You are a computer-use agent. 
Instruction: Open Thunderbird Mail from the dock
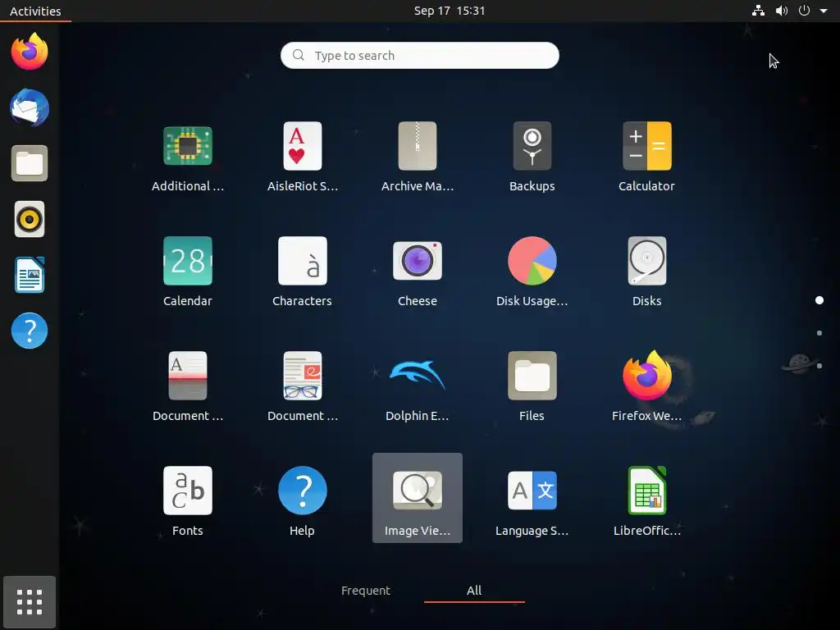coord(30,107)
